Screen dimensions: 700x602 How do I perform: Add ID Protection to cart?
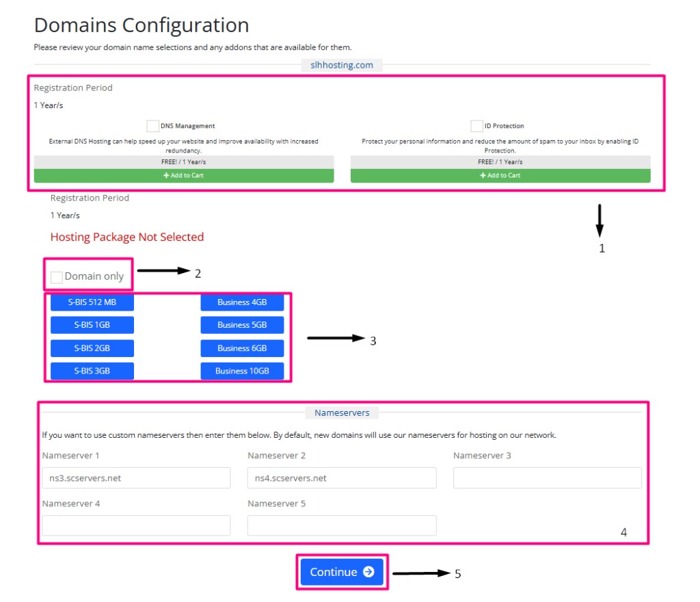(500, 176)
